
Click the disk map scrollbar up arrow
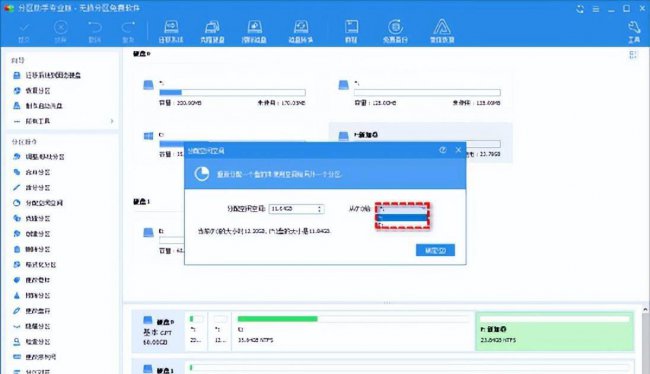[x=645, y=310]
